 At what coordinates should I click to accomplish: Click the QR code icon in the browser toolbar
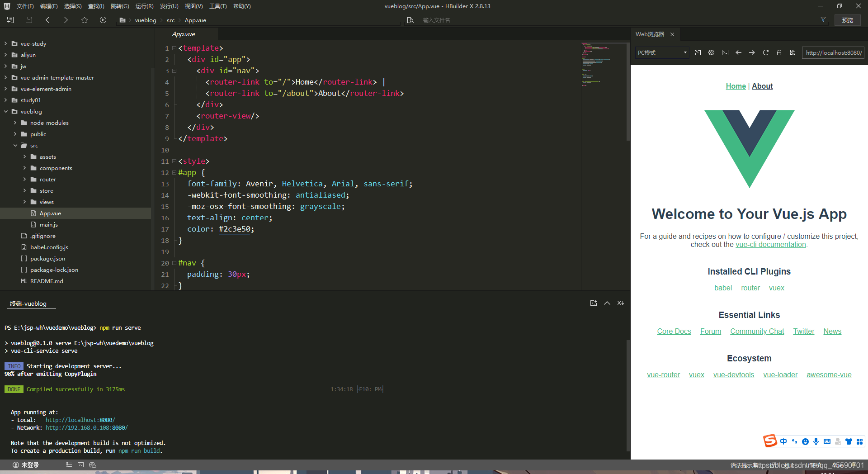pos(793,52)
